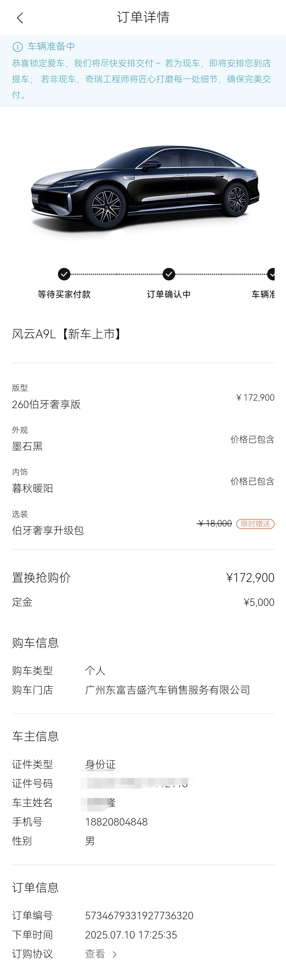Tap the partially visible third step checkmark
Viewport: 286px width, 980px height.
(x=271, y=274)
